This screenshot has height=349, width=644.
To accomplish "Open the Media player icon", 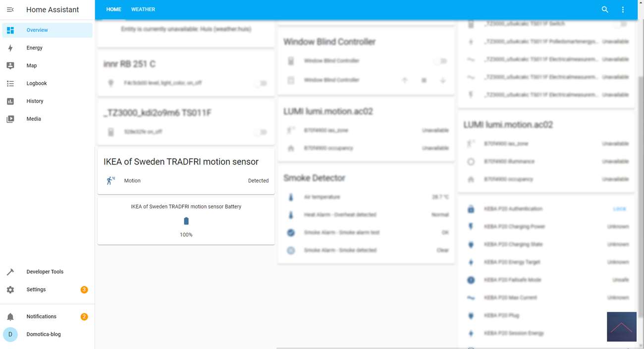I will pyautogui.click(x=10, y=119).
